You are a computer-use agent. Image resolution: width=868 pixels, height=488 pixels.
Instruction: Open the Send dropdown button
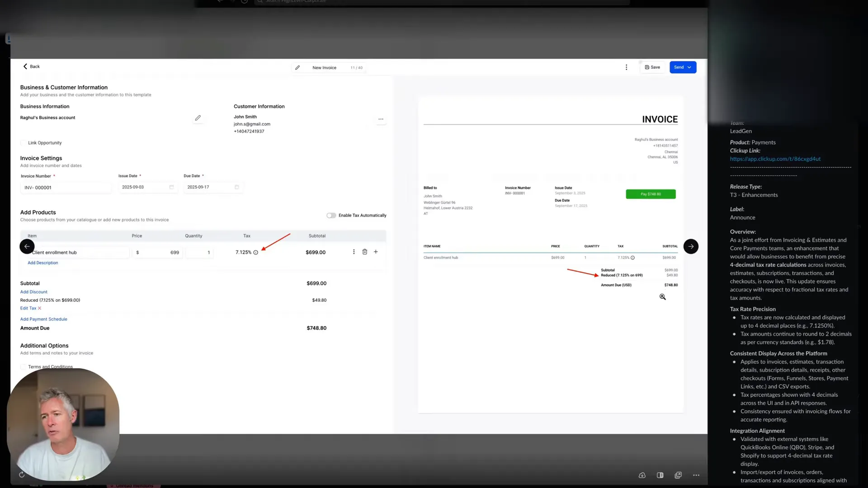pos(683,67)
